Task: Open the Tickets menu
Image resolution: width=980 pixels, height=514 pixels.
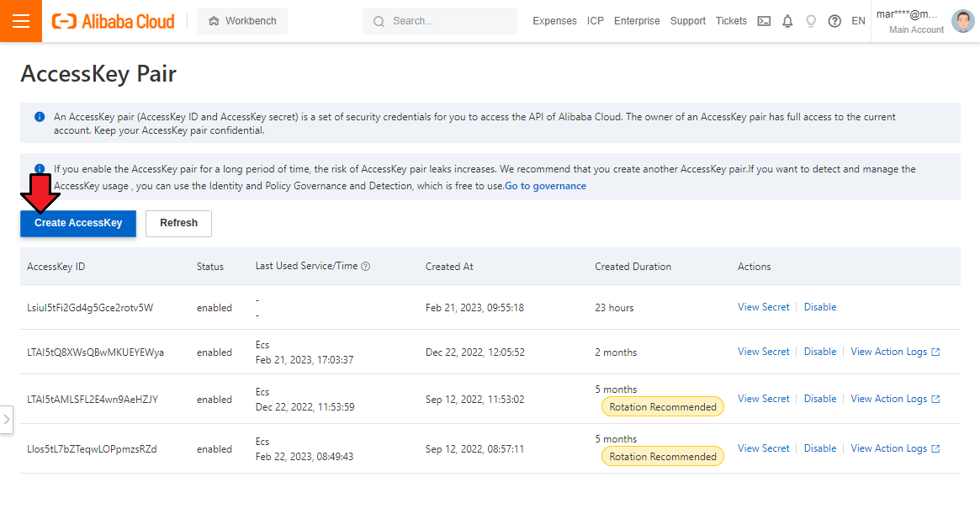Action: pos(731,21)
